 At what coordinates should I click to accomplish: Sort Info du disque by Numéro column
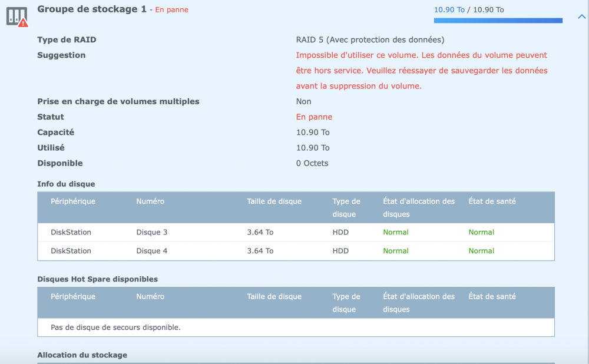[x=150, y=201]
